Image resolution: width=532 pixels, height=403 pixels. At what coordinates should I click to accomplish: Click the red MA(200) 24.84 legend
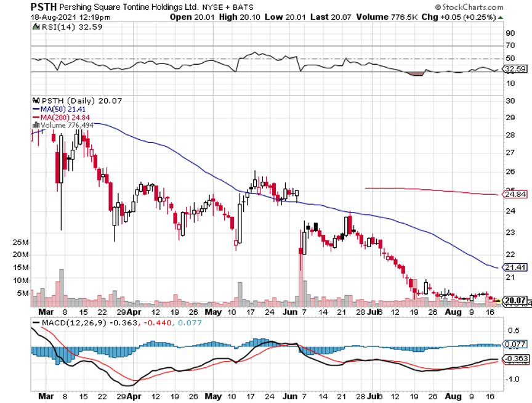61,118
